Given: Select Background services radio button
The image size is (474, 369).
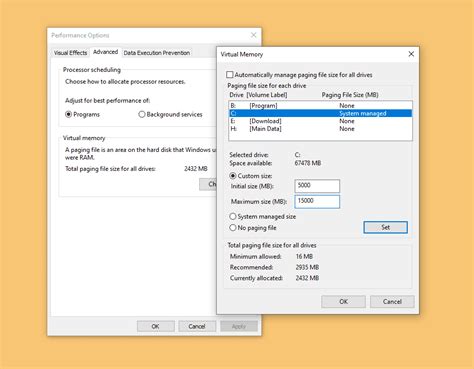Looking at the screenshot, I should [x=142, y=114].
